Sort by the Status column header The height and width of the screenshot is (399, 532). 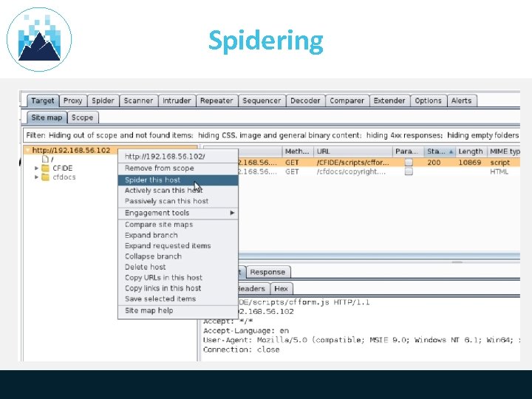[x=440, y=151]
